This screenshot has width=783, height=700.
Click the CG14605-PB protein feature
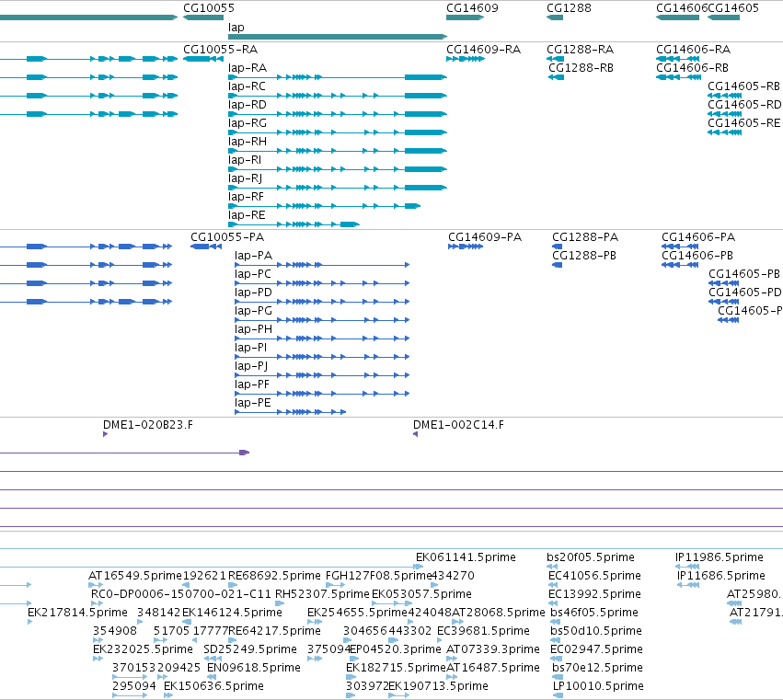(723, 283)
